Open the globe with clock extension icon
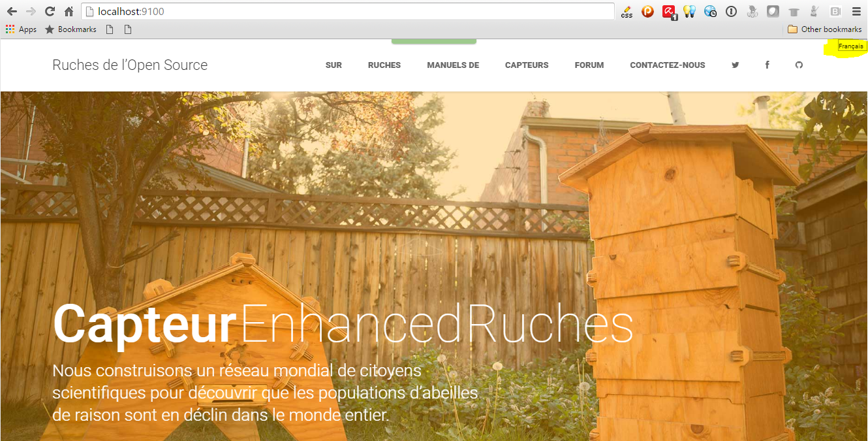This screenshot has height=441, width=868. (x=710, y=12)
